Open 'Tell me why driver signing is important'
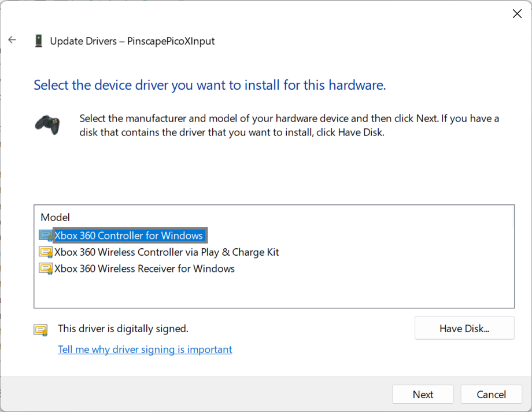The height and width of the screenshot is (412, 532). pyautogui.click(x=145, y=349)
